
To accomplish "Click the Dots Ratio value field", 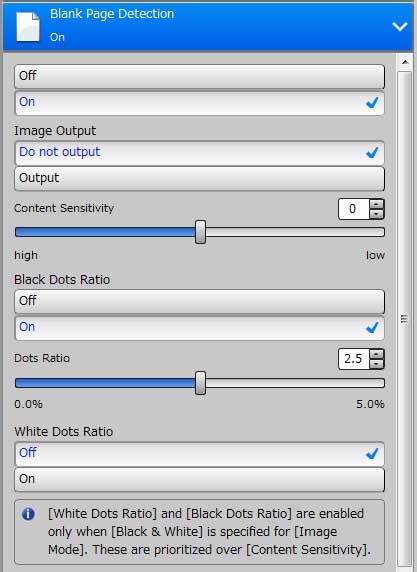I will click(354, 359).
